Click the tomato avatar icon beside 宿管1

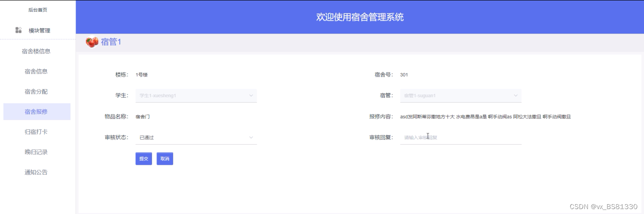(x=92, y=42)
